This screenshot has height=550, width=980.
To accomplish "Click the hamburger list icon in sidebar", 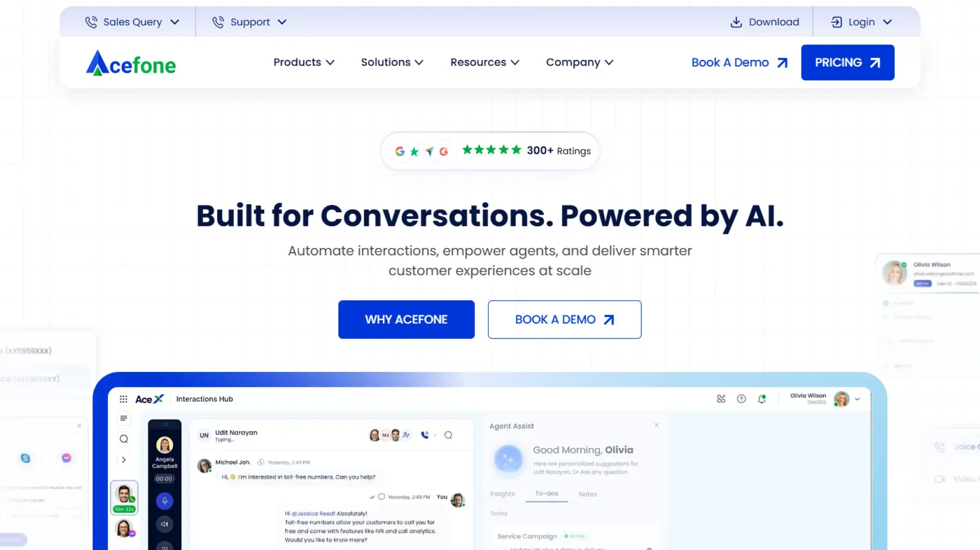I will pos(123,418).
